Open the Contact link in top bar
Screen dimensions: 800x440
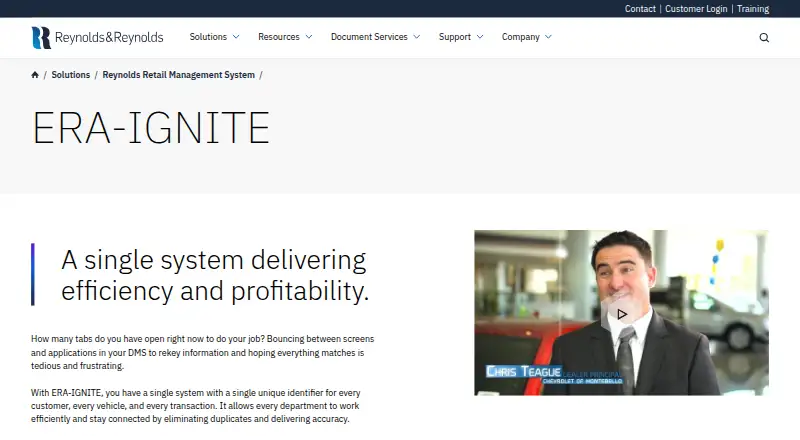640,9
